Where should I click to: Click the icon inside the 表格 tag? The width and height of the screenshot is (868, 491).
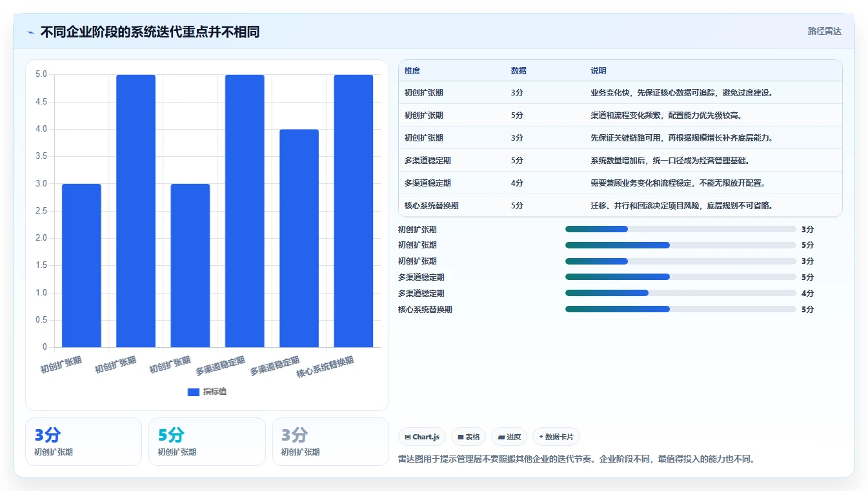pos(461,437)
